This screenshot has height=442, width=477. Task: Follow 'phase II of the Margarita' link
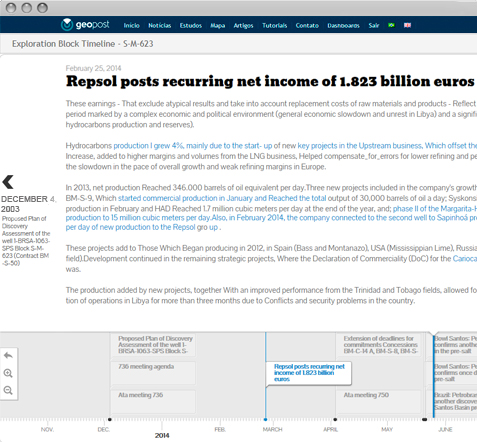[x=435, y=209]
